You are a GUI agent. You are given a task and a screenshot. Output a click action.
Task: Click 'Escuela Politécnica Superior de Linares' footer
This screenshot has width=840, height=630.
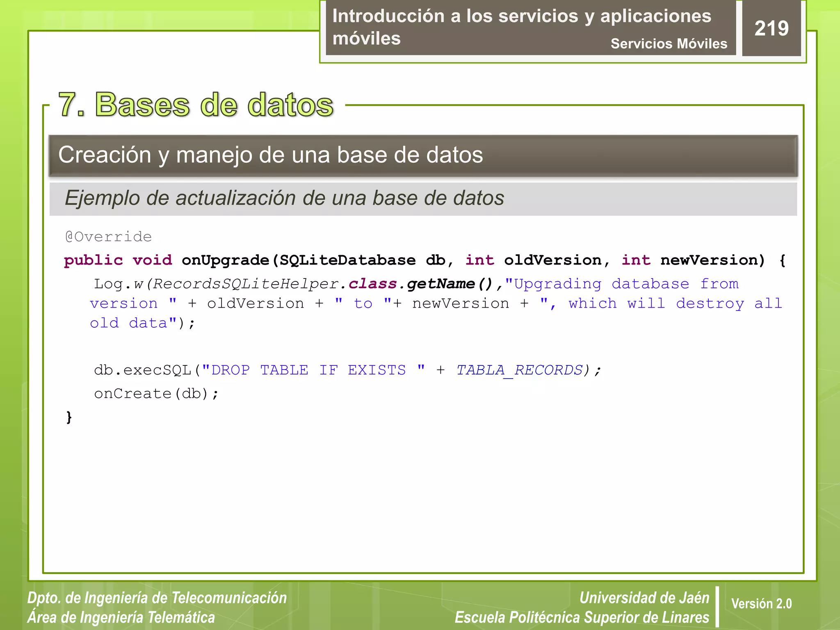point(582,617)
